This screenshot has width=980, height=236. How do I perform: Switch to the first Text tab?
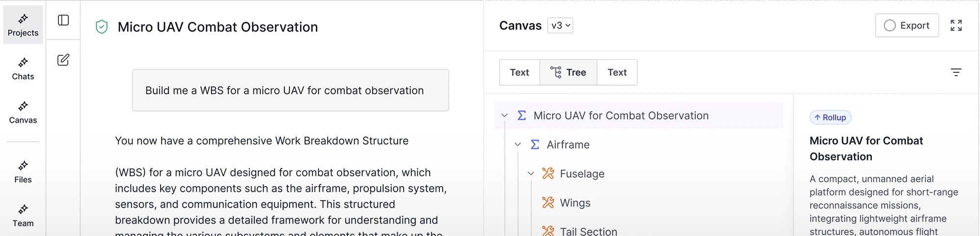tap(519, 72)
